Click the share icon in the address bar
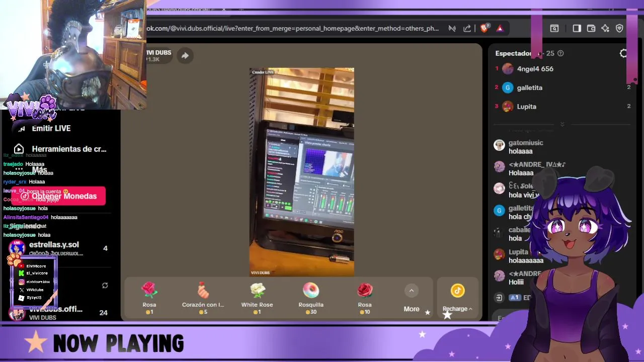644x362 pixels. click(x=467, y=29)
